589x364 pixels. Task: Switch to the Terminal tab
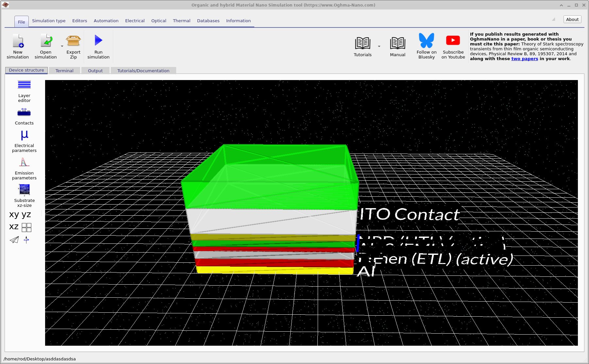click(64, 71)
